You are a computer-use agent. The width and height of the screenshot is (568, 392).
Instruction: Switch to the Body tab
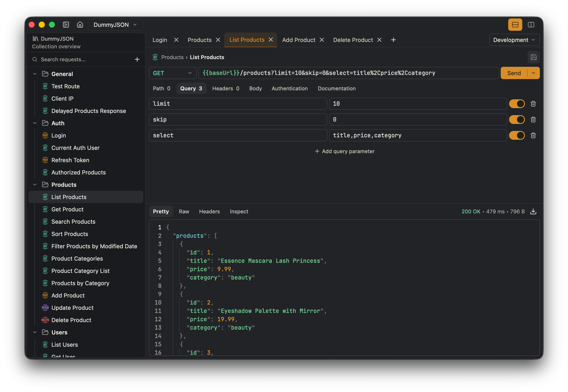coord(255,88)
